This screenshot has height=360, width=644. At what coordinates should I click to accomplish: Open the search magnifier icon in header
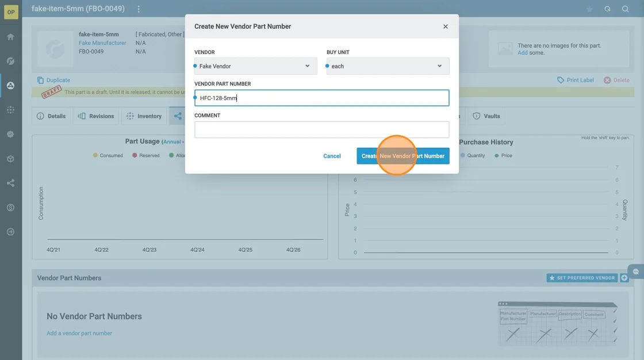(x=625, y=9)
